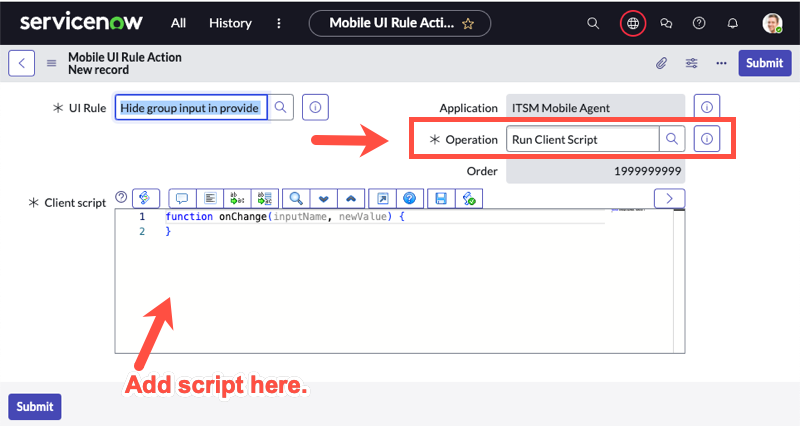Screen dimensions: 800x426
Task: Toggle full screen script editor
Action: pos(383,198)
